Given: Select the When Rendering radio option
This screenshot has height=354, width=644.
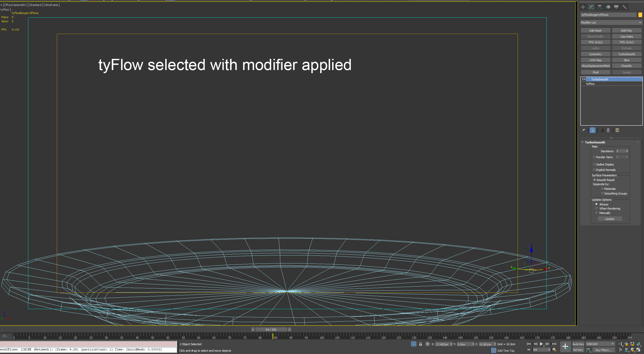Looking at the screenshot, I should point(597,208).
